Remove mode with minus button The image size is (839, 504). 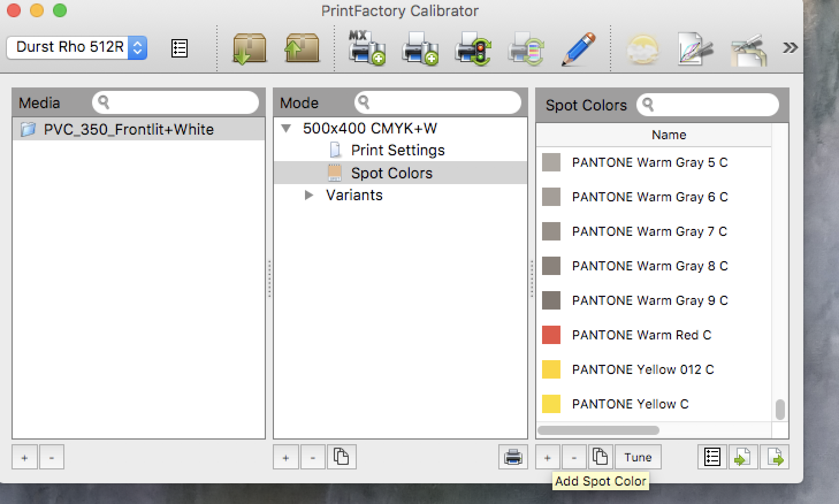313,457
